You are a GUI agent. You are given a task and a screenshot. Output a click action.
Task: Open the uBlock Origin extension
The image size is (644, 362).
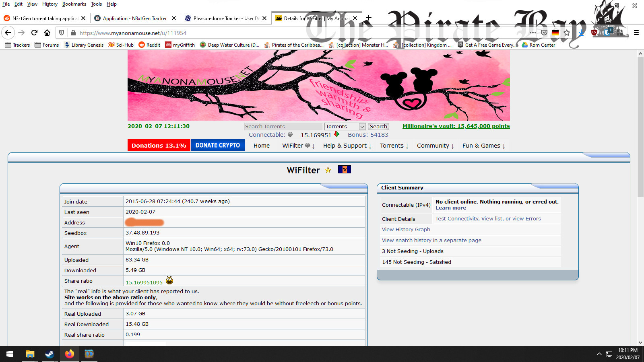click(x=594, y=33)
